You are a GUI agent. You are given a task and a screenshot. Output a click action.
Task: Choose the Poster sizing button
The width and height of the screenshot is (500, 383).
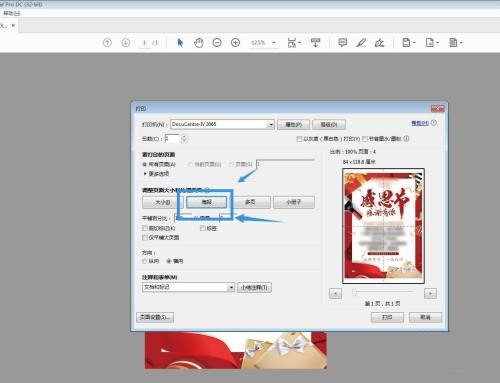[207, 202]
